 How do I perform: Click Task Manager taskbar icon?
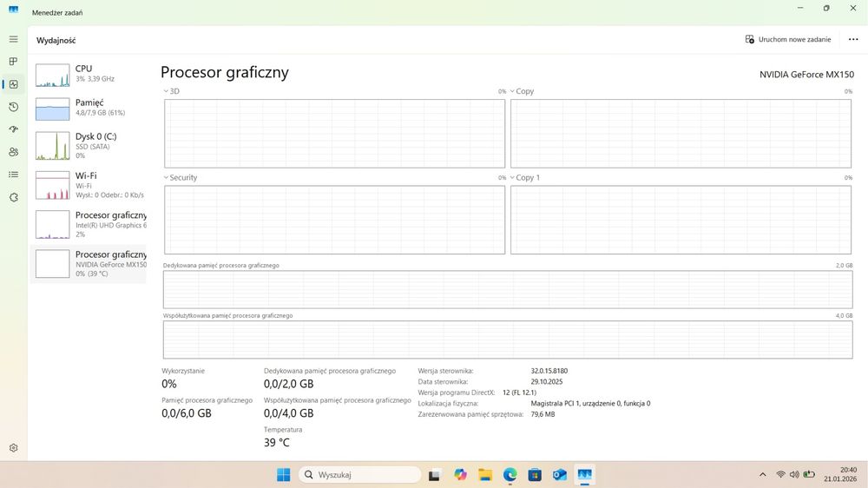click(584, 475)
